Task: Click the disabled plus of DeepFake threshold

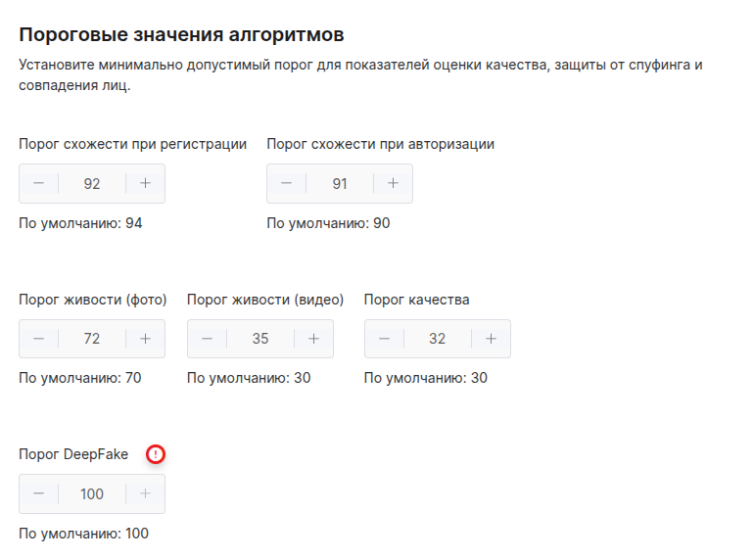Action: pyautogui.click(x=145, y=493)
